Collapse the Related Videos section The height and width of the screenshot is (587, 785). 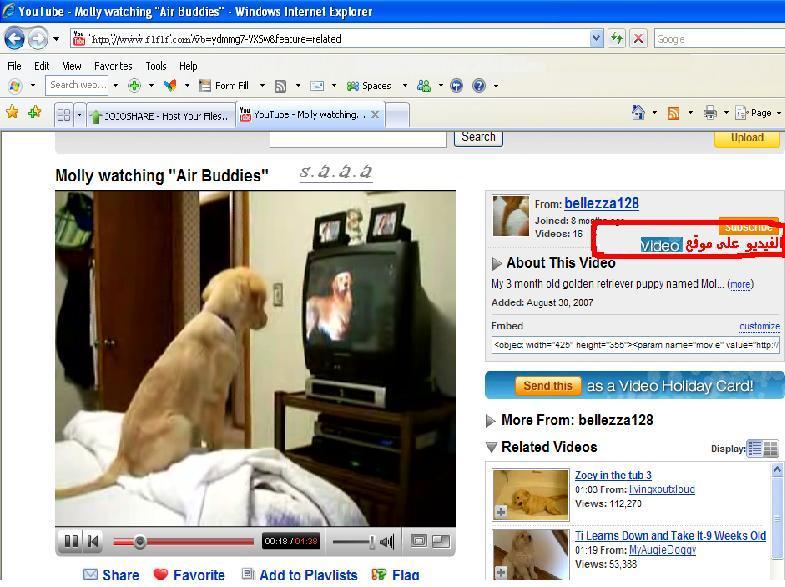pos(491,447)
